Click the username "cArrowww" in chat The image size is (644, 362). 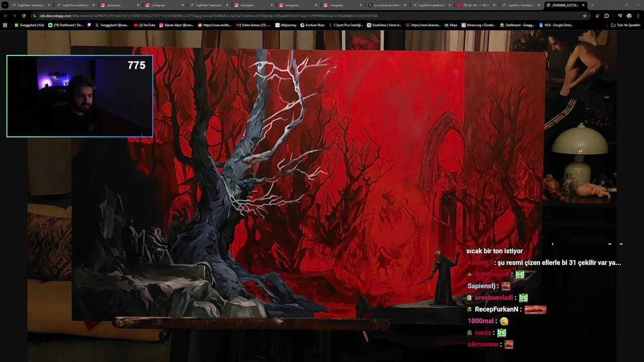pyautogui.click(x=483, y=344)
